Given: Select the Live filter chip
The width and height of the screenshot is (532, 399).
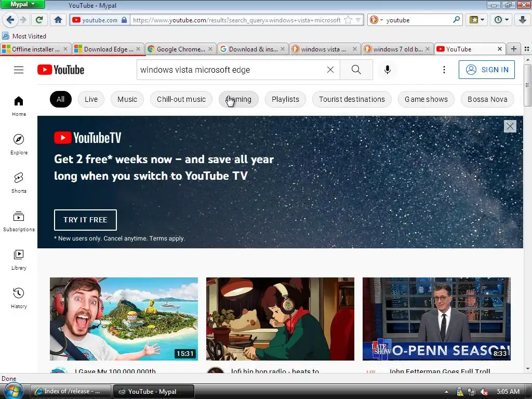Looking at the screenshot, I should click(x=91, y=99).
